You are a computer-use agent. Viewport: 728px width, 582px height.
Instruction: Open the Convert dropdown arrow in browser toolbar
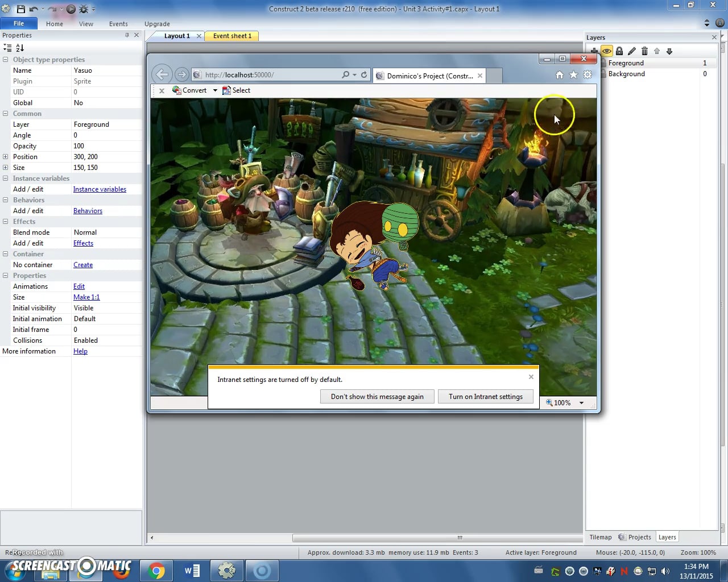point(215,90)
